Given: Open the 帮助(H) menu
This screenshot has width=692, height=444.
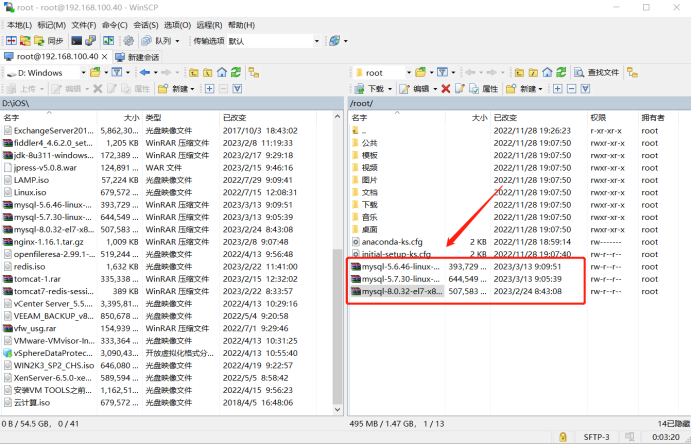Looking at the screenshot, I should pyautogui.click(x=241, y=25).
